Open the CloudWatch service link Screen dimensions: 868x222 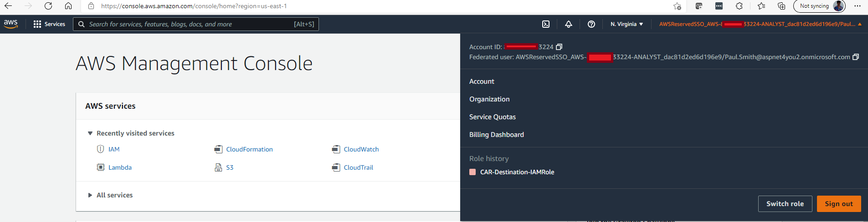[361, 149]
